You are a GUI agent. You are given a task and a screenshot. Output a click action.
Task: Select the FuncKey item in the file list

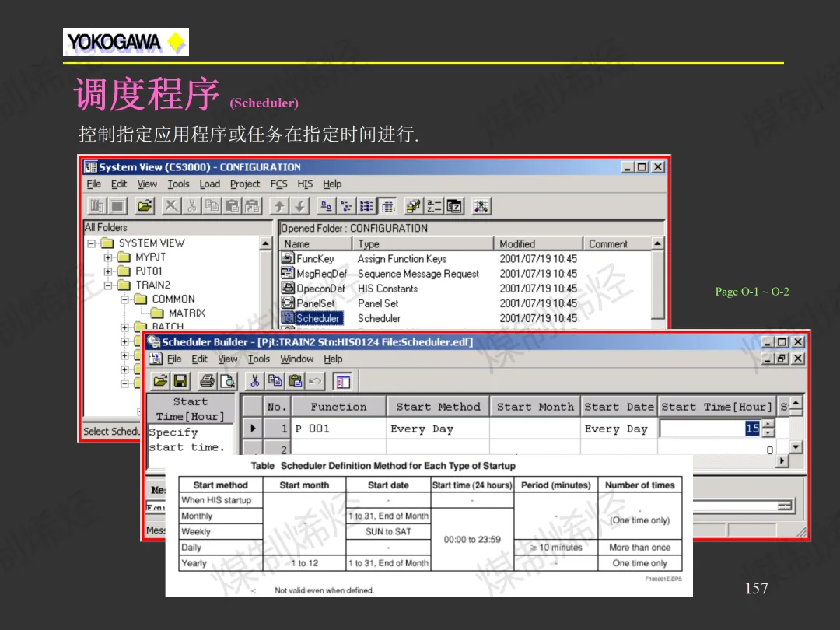[308, 259]
